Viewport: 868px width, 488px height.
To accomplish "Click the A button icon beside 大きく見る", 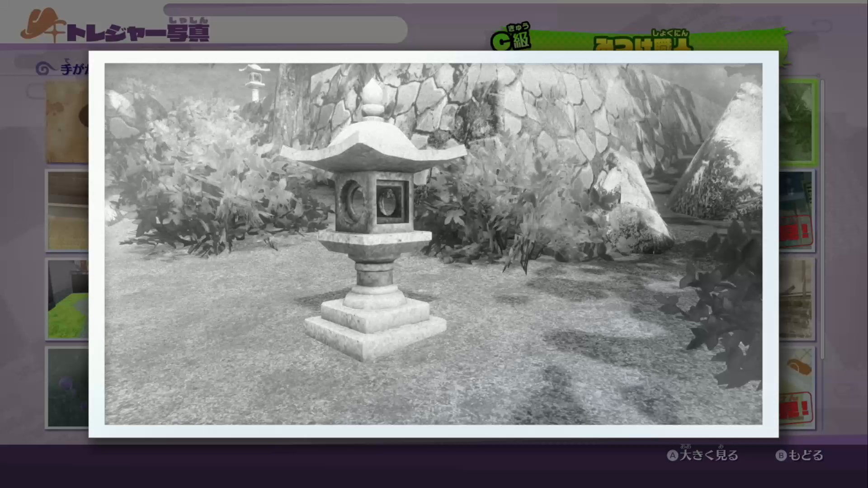I will [673, 455].
